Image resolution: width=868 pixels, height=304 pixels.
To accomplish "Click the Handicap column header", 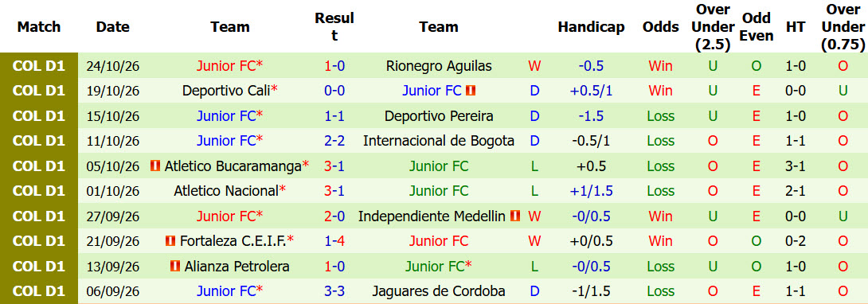I will click(591, 26).
